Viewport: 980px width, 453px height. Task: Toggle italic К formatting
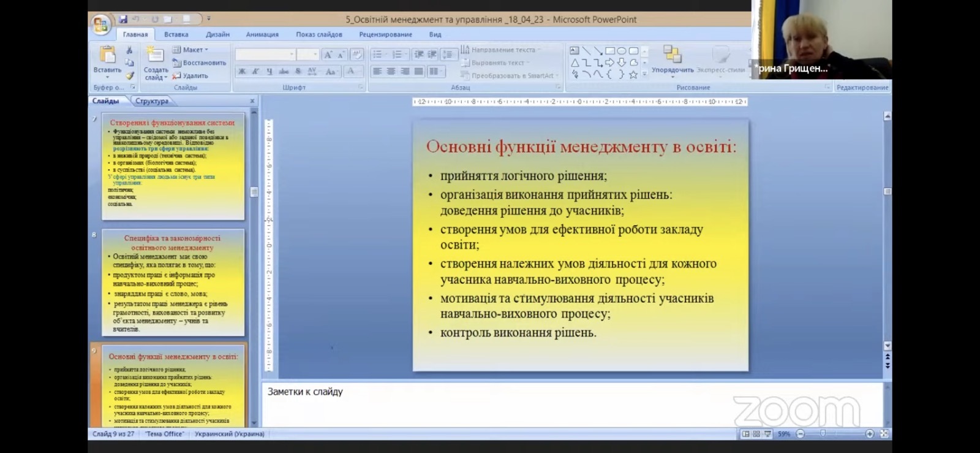[255, 72]
